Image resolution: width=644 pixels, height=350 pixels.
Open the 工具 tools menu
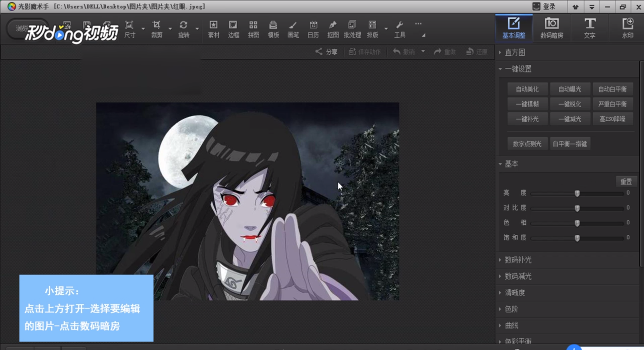(x=399, y=29)
